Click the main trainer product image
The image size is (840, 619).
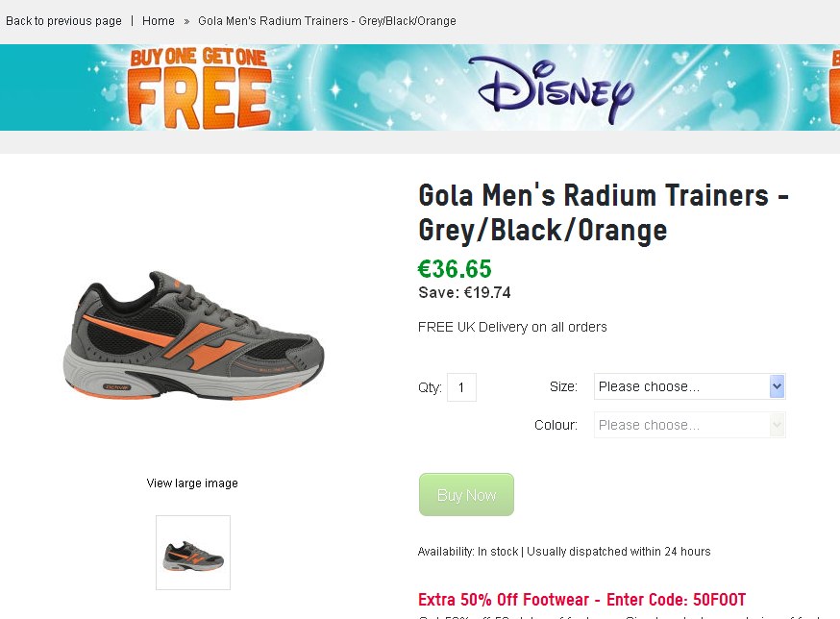click(x=199, y=336)
